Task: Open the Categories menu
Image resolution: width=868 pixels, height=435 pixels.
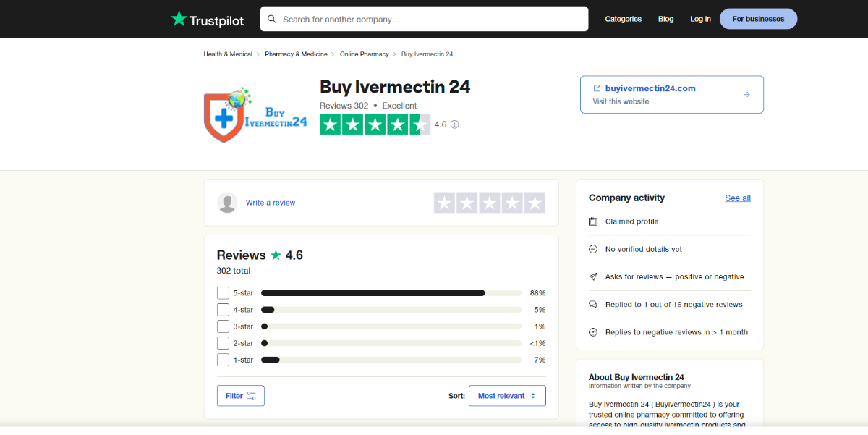Action: click(623, 19)
